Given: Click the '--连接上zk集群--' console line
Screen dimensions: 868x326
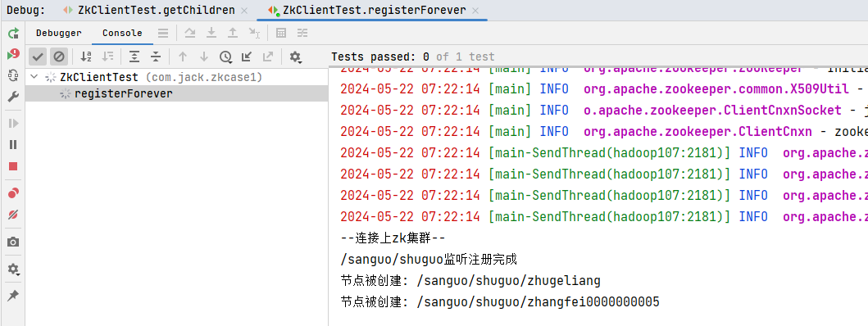Looking at the screenshot, I should click(x=393, y=238).
